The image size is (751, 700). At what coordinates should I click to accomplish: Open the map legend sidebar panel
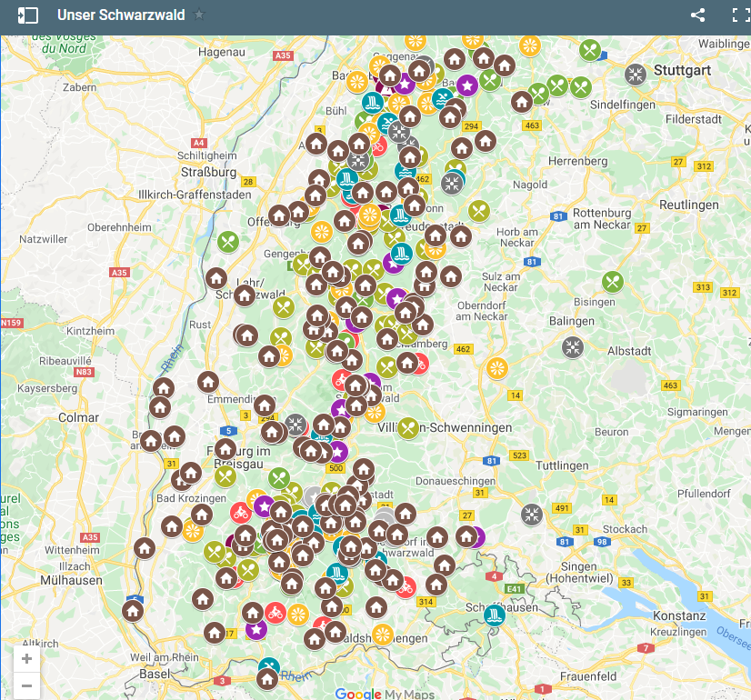click(x=28, y=15)
